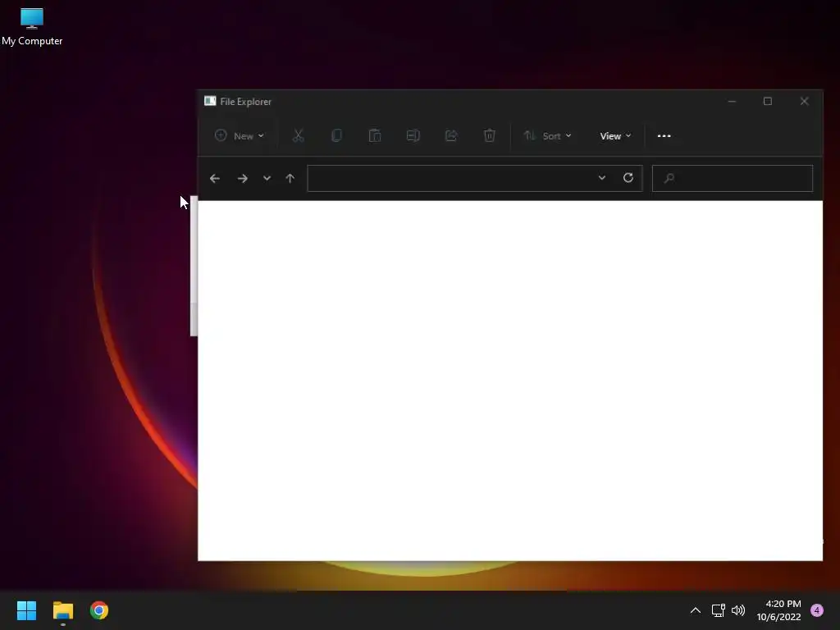Close the File Explorer window

804,101
